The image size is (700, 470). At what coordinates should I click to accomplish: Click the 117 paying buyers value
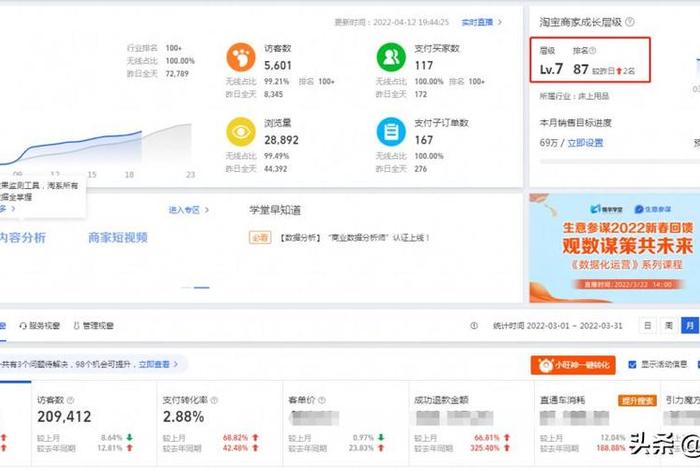(424, 66)
